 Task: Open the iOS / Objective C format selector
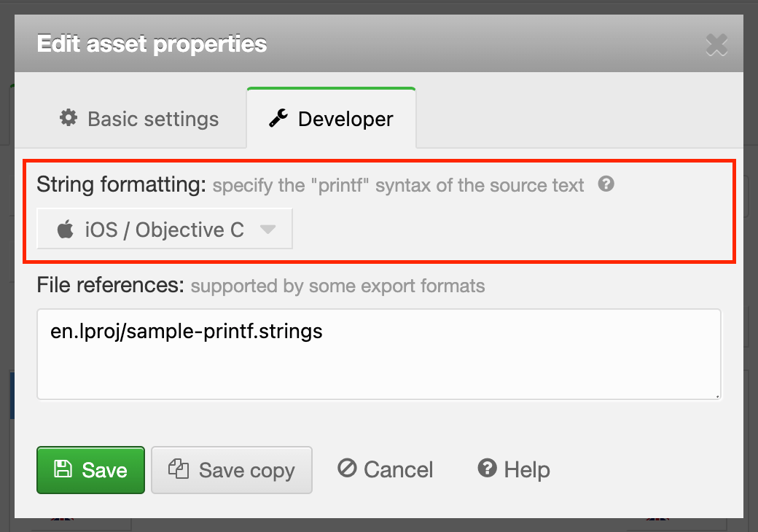[165, 230]
